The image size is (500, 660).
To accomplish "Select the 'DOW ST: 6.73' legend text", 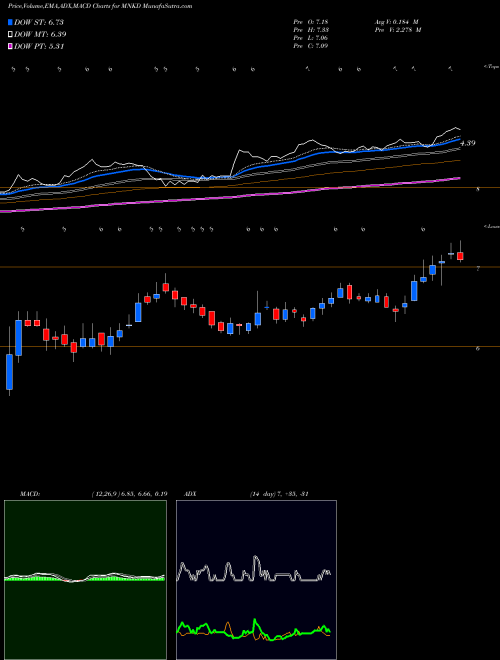I will (38, 22).
